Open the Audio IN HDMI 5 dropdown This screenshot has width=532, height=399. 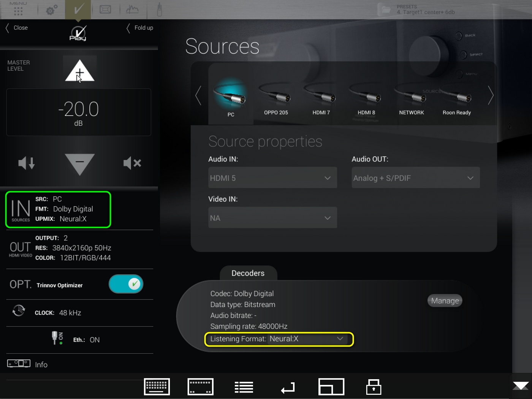coord(272,178)
